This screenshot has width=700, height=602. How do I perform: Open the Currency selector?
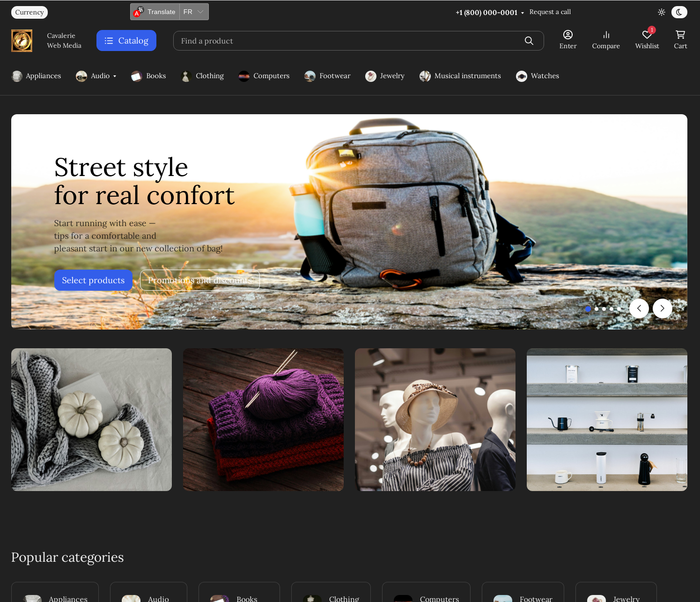[29, 12]
